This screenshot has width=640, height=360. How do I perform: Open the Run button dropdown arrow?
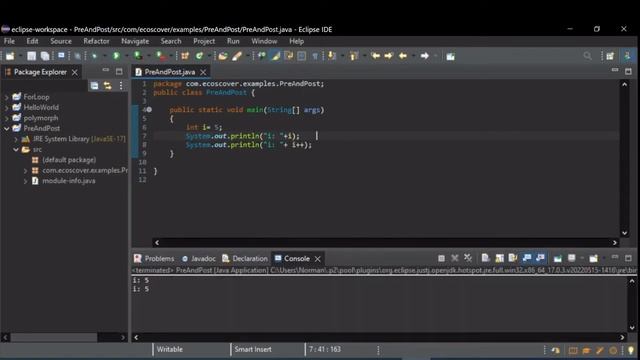[x=126, y=56]
